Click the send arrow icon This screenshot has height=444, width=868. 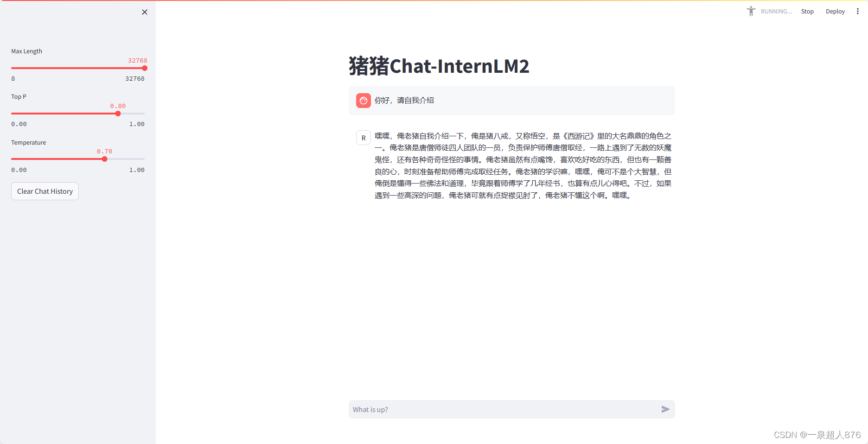pos(665,409)
